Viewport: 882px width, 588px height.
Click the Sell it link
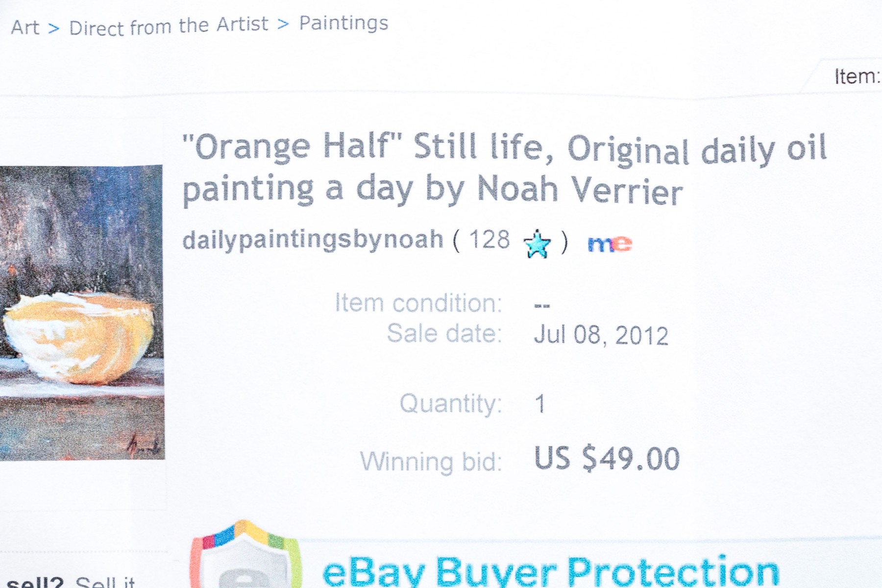click(105, 582)
